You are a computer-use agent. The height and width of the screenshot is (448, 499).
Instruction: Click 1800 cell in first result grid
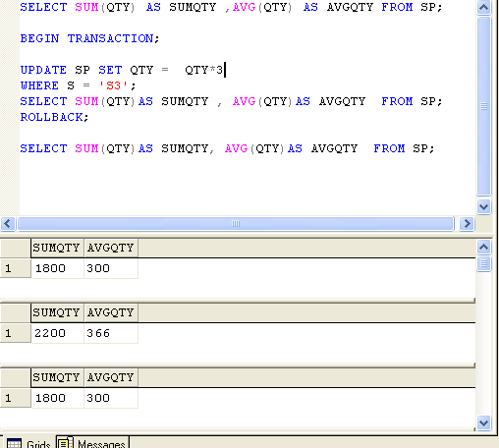(57, 268)
